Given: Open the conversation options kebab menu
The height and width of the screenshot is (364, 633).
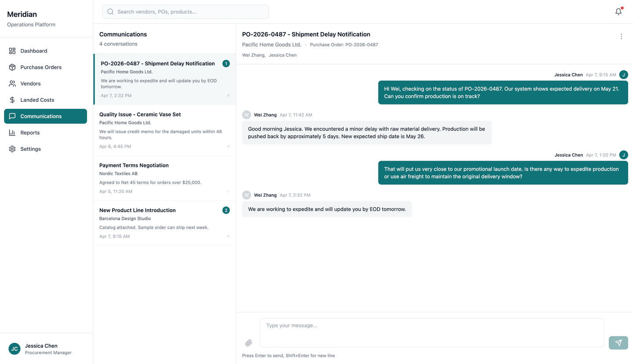Looking at the screenshot, I should [x=621, y=36].
